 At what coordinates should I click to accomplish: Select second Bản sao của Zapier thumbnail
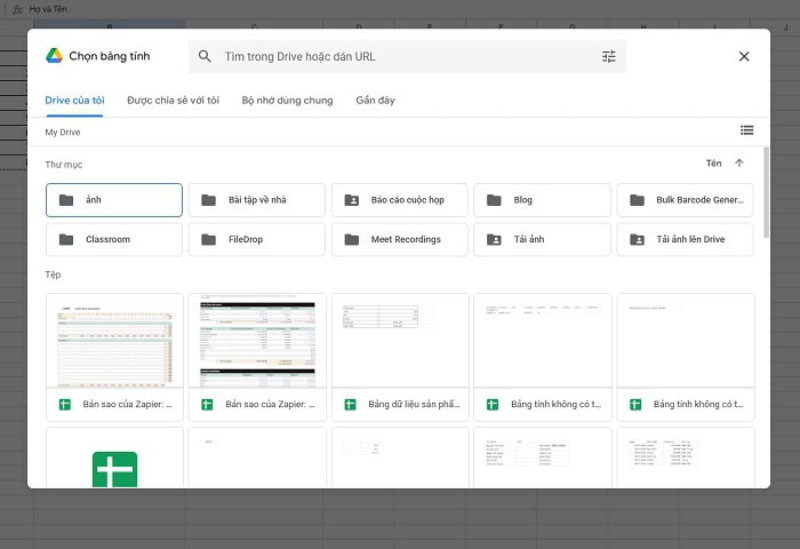257,340
